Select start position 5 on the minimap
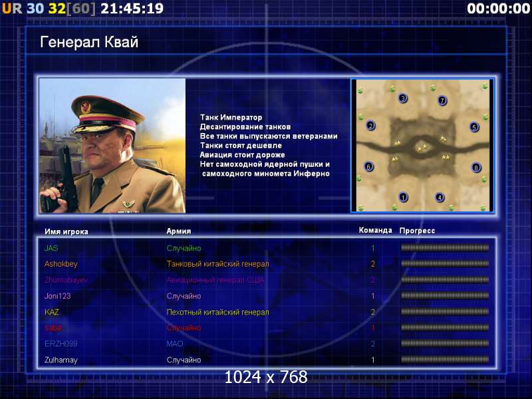This screenshot has width=532, height=399. (x=474, y=127)
